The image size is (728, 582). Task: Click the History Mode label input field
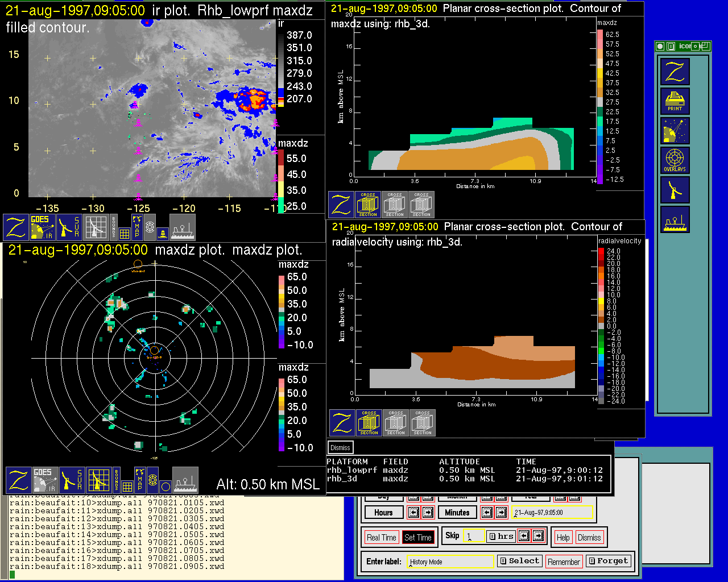point(450,562)
